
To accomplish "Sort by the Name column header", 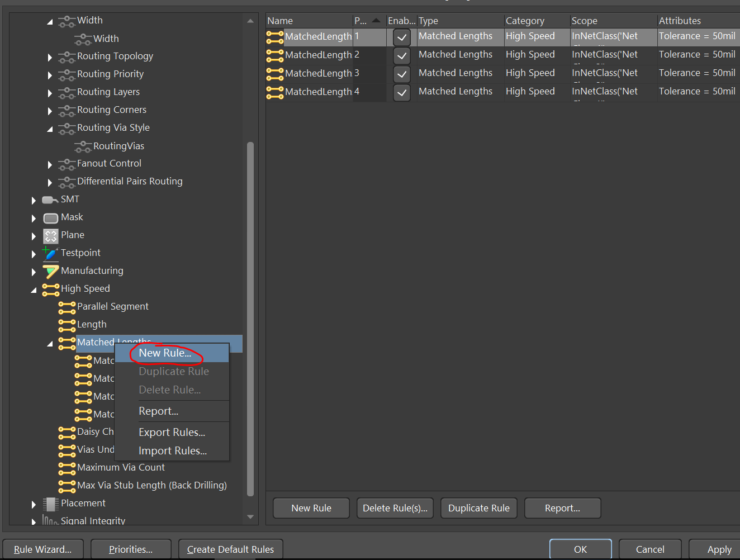I will tap(309, 21).
